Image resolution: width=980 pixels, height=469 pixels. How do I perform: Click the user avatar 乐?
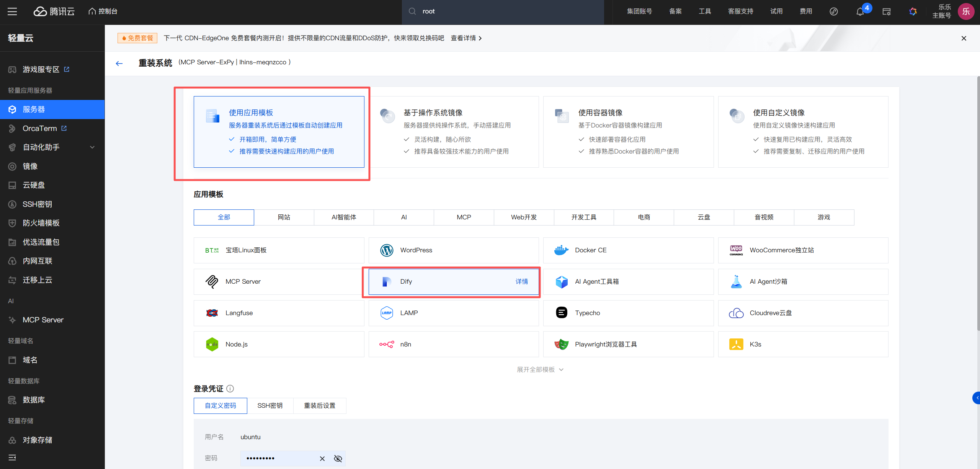(966, 11)
